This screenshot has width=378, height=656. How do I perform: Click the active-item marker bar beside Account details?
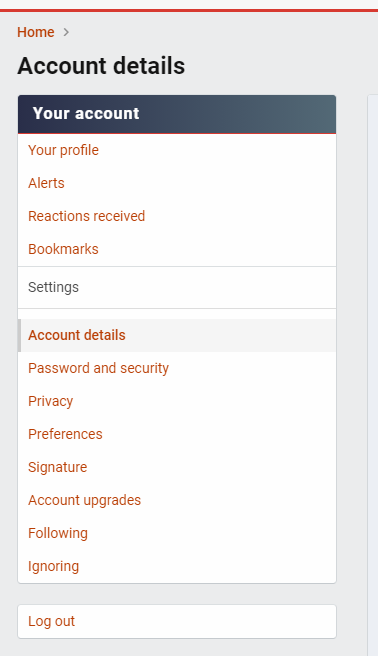tap(19, 336)
